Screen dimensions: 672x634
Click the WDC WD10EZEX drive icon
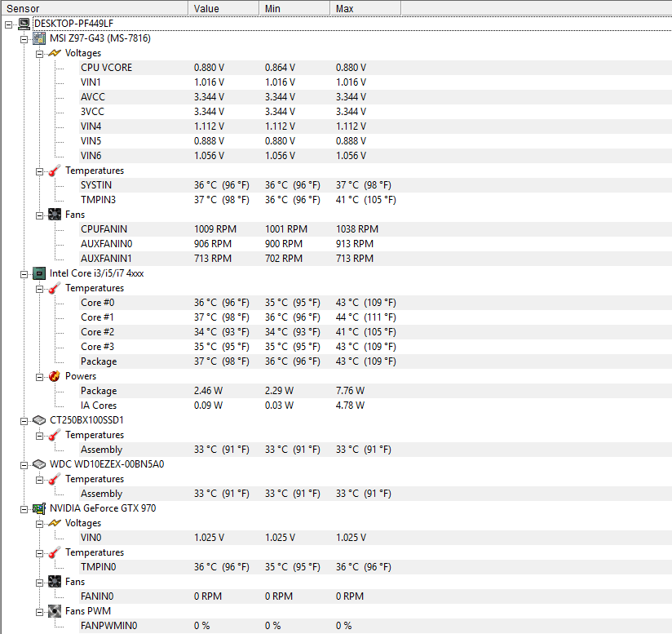tap(39, 464)
